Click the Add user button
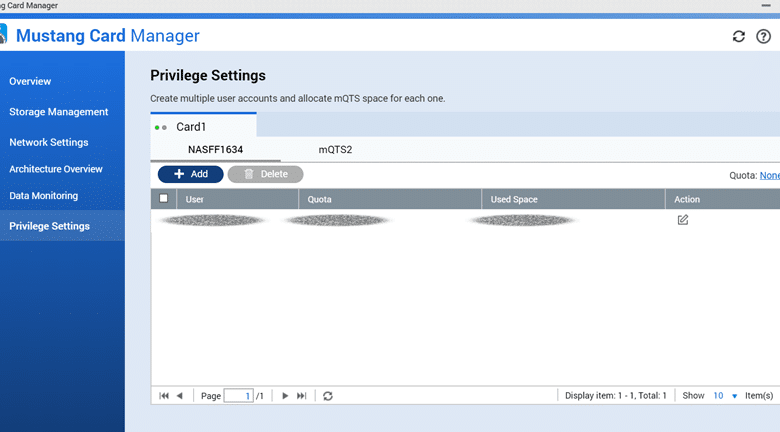The width and height of the screenshot is (780, 432). pos(191,174)
